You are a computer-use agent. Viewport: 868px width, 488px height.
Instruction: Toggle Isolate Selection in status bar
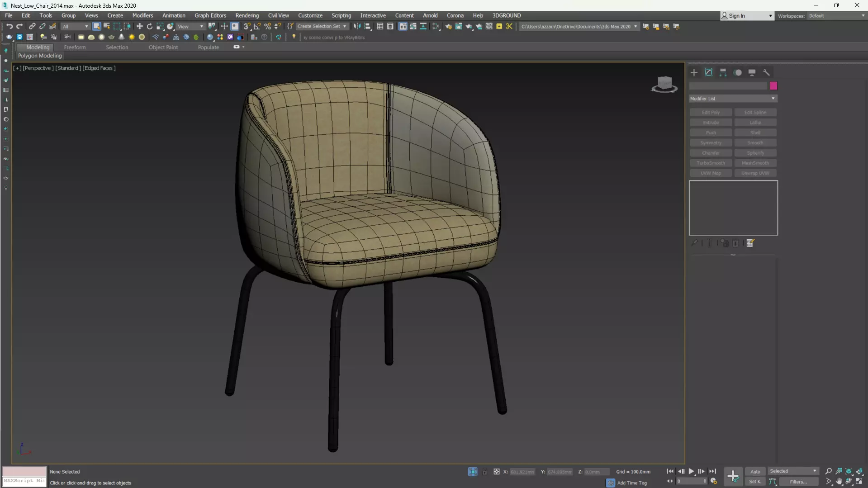tap(472, 472)
